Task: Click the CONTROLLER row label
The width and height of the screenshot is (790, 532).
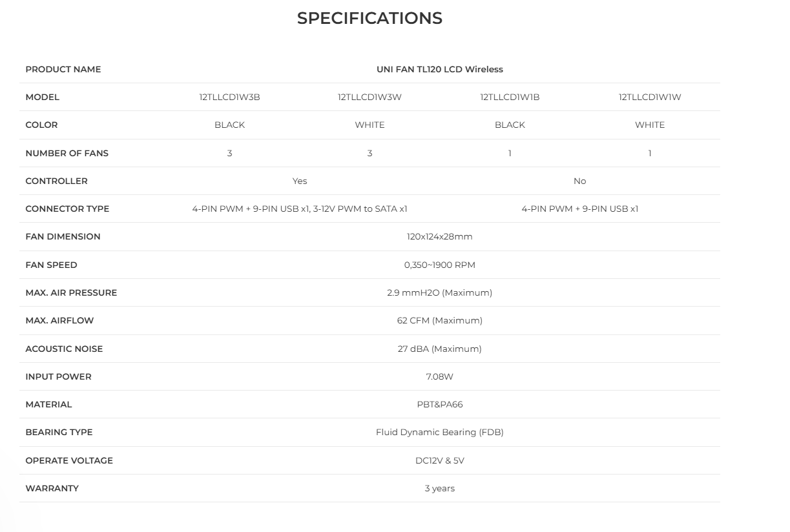Action: 56,181
